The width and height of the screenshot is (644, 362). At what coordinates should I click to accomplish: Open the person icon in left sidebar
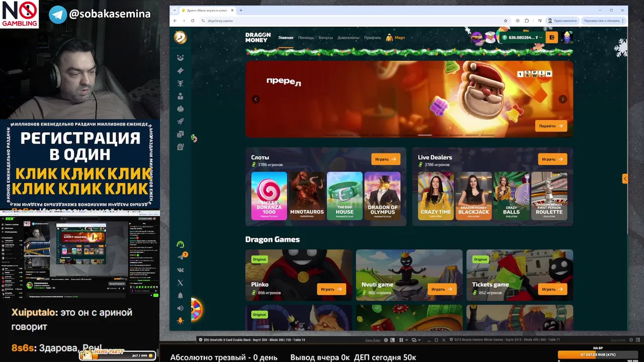point(180,96)
